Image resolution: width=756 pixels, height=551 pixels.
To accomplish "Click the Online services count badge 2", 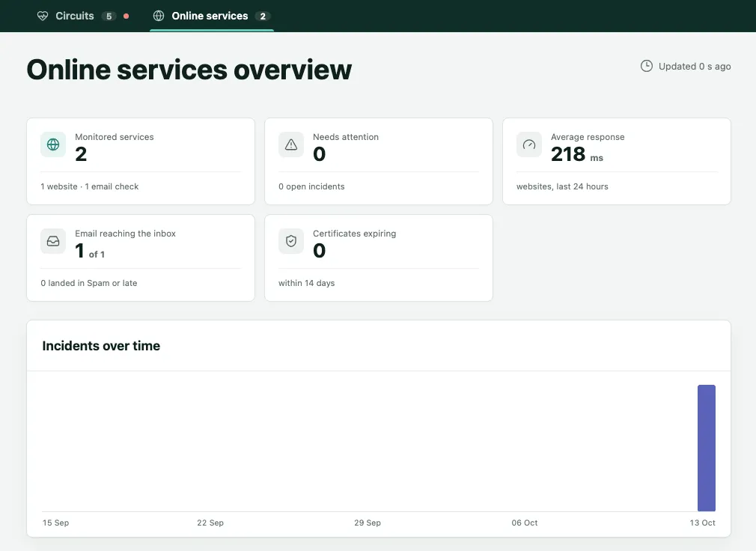I will 263,16.
